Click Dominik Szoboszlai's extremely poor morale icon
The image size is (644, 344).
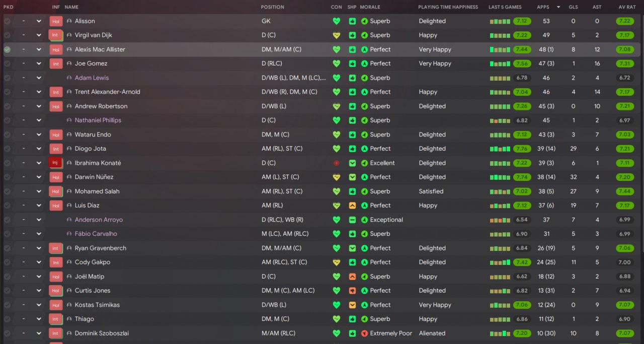click(364, 333)
